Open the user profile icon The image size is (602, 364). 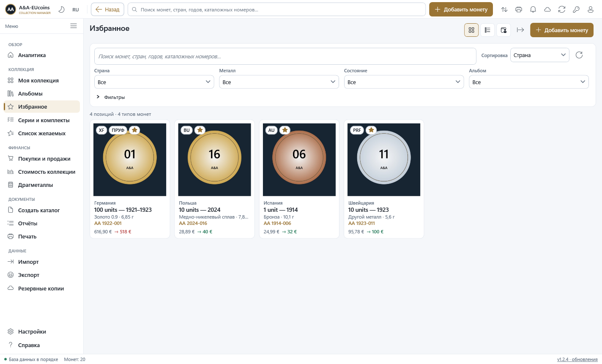pos(591,9)
